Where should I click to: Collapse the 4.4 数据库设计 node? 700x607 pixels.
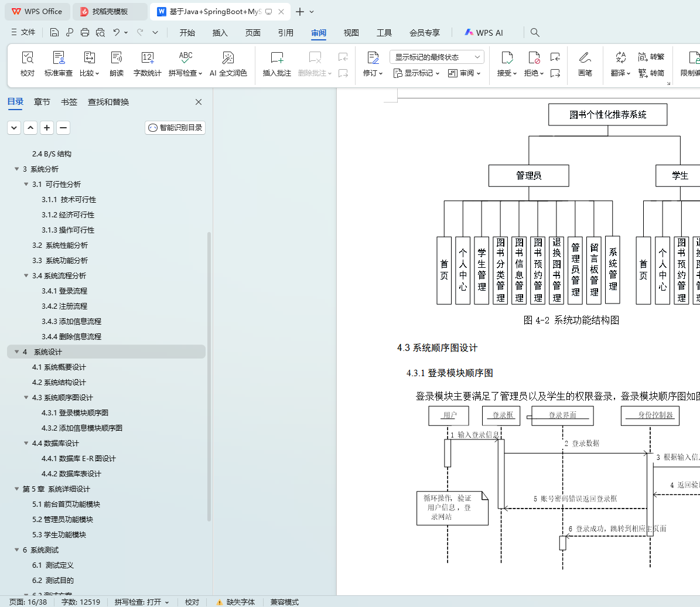[26, 443]
